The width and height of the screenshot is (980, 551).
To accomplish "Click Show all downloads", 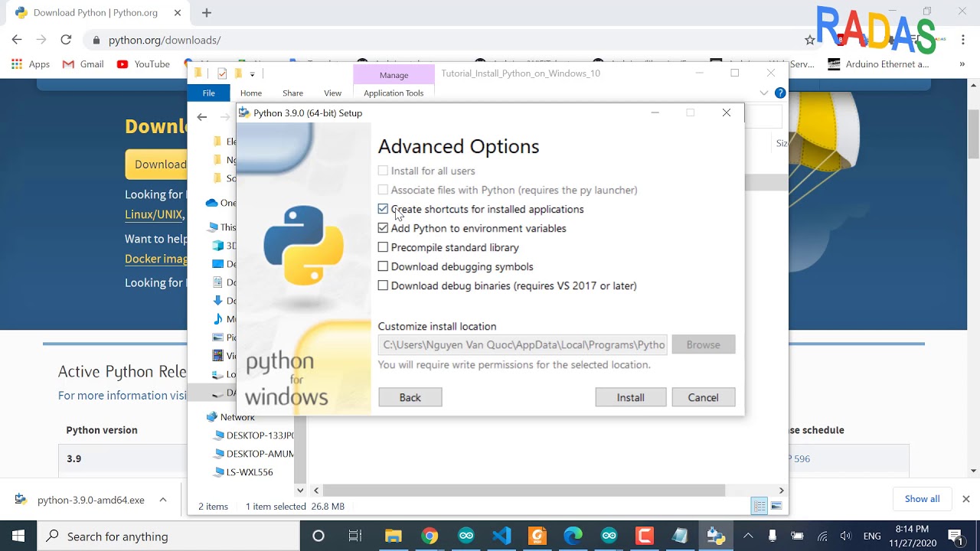I will pos(922,499).
